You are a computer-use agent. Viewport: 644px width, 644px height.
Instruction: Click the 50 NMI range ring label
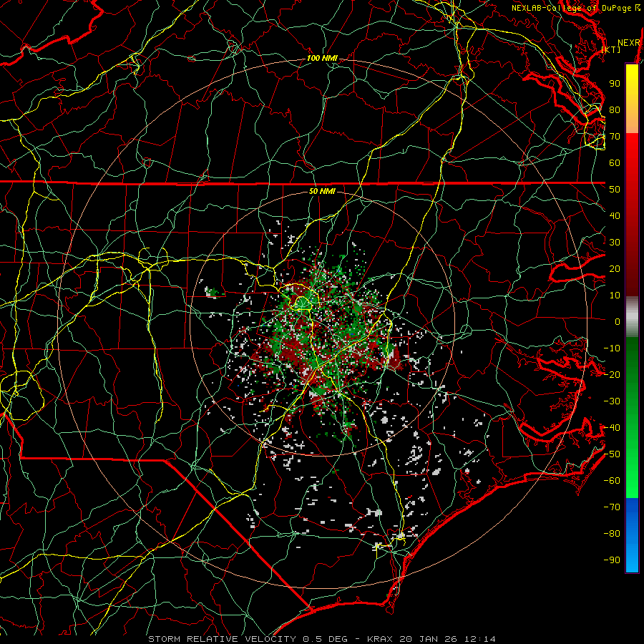(x=322, y=191)
